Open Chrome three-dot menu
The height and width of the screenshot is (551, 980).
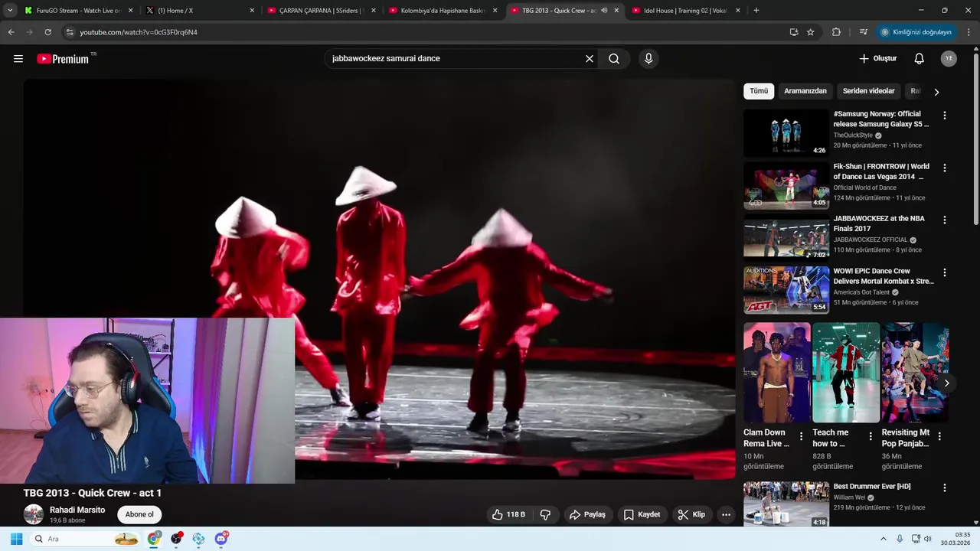(969, 32)
